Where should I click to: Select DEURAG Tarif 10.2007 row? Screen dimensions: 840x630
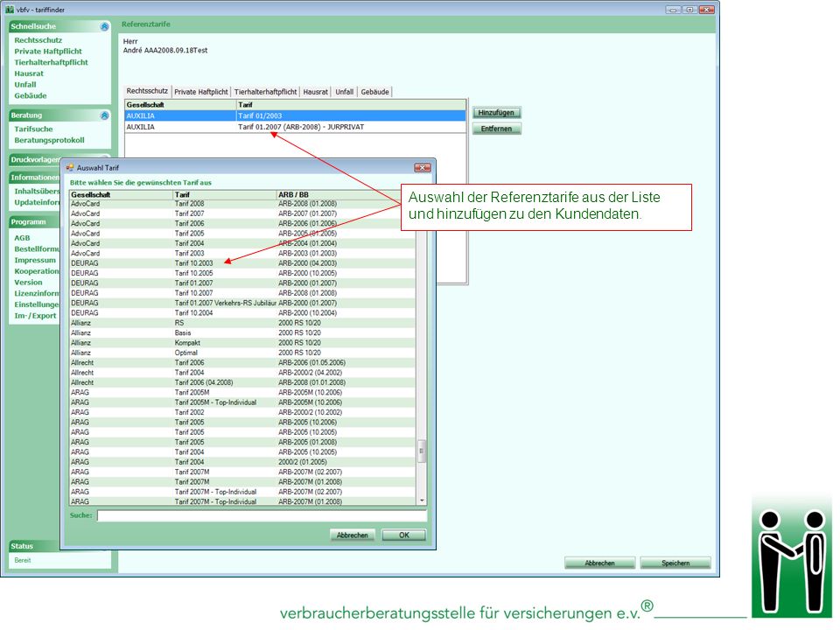242,293
